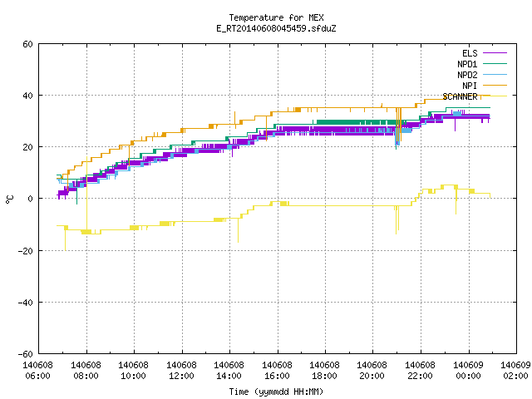Image resolution: width=532 pixels, height=399 pixels.
Task: Click the ELS legend label
Action: pos(470,53)
